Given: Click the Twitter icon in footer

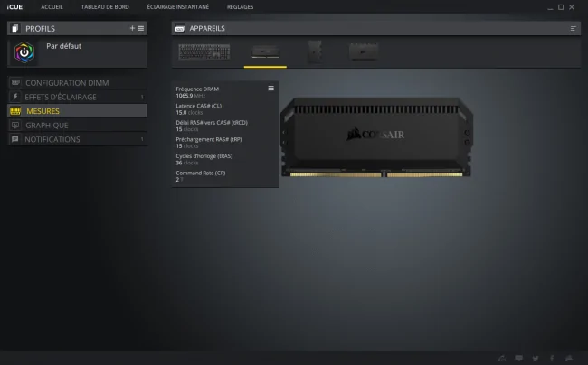Looking at the screenshot, I should pyautogui.click(x=536, y=359).
